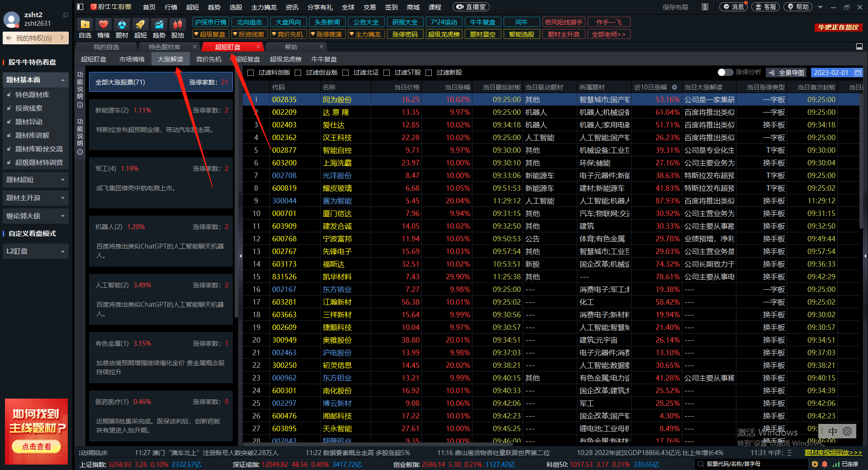Check 过滤ST股 filter
Image resolution: width=868 pixels, height=470 pixels.
pos(387,72)
